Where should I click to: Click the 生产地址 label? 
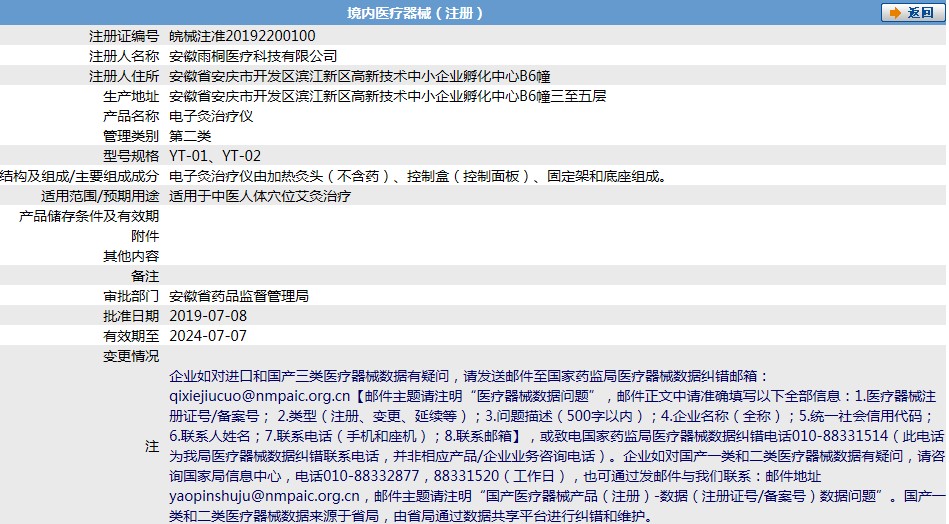point(131,96)
